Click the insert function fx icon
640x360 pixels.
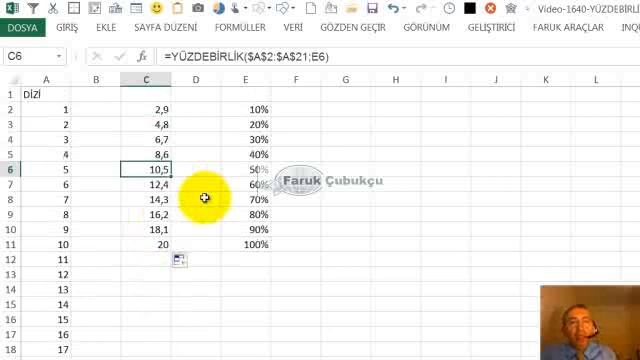pos(142,56)
